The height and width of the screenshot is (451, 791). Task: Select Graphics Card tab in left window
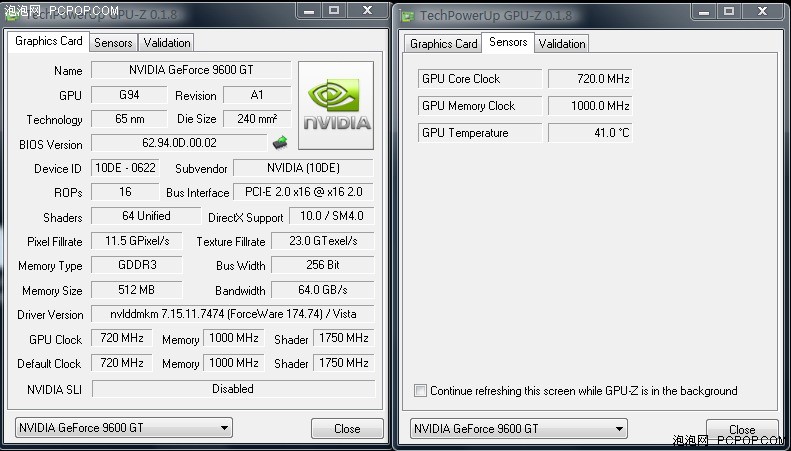tap(48, 41)
